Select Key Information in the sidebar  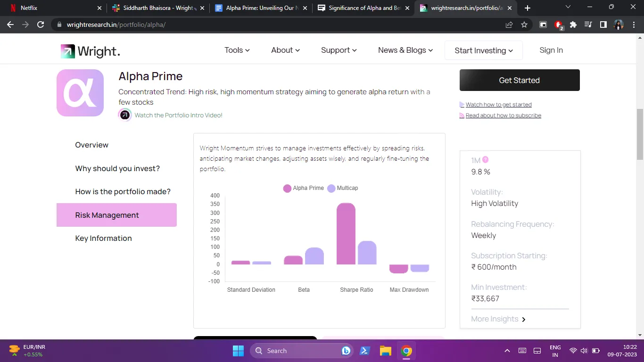pyautogui.click(x=103, y=238)
